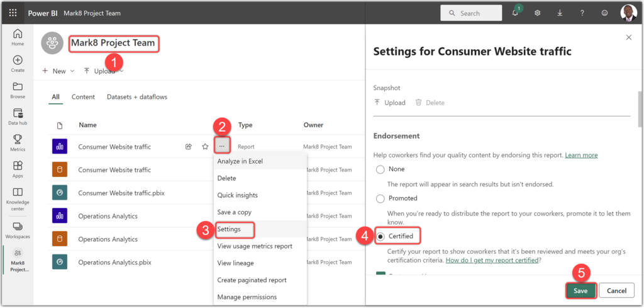Screen dimensions: 644x308
Task: Choose Settings from the context menu
Action: pyautogui.click(x=260, y=229)
